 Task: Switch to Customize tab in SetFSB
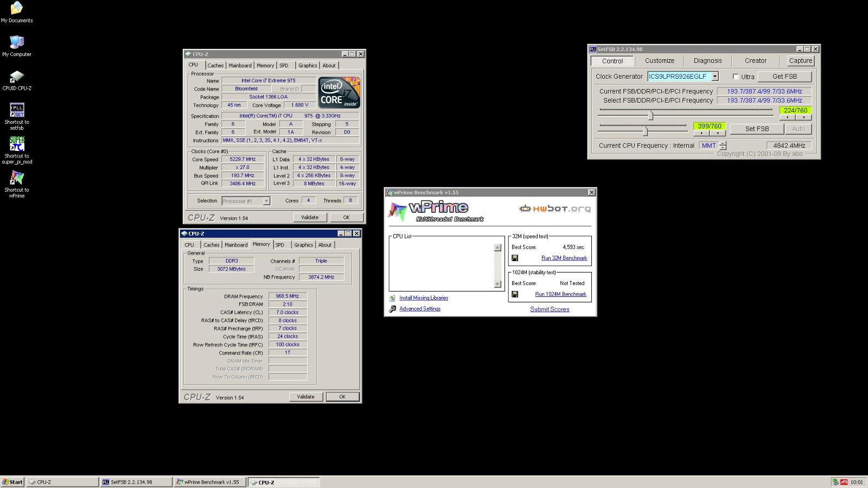pyautogui.click(x=660, y=61)
